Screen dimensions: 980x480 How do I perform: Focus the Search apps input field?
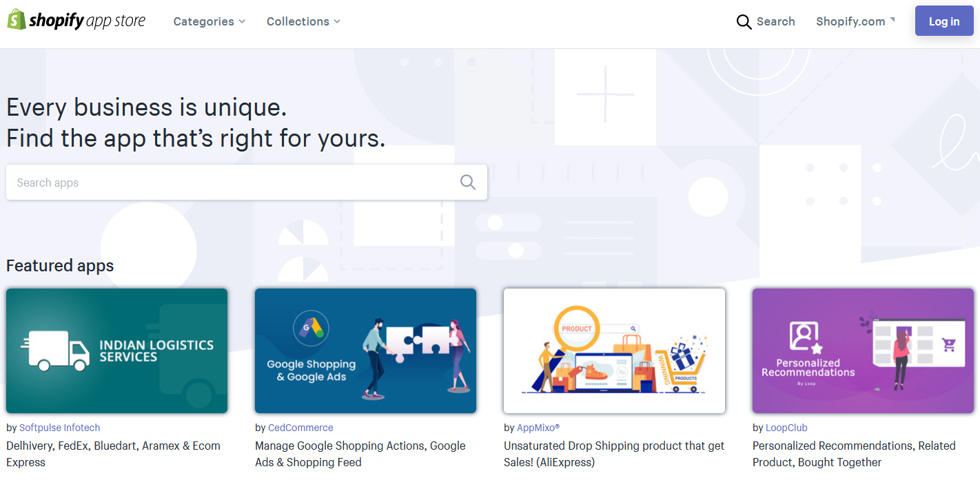point(234,182)
